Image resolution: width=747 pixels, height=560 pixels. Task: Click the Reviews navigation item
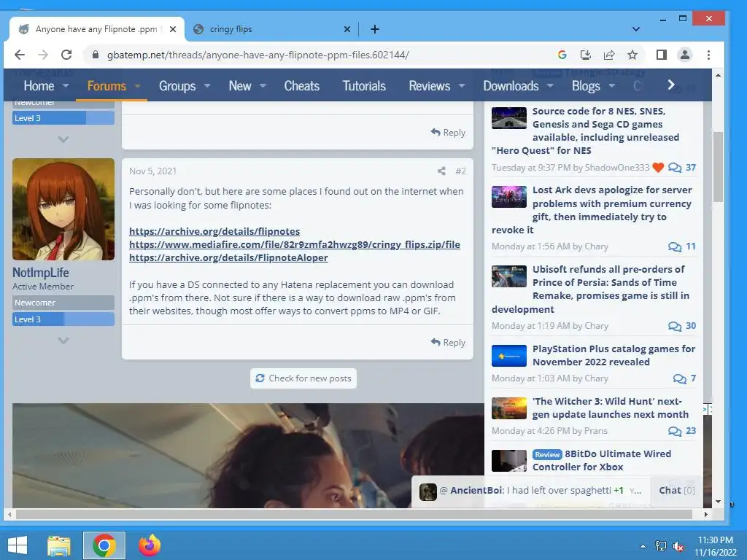click(429, 86)
